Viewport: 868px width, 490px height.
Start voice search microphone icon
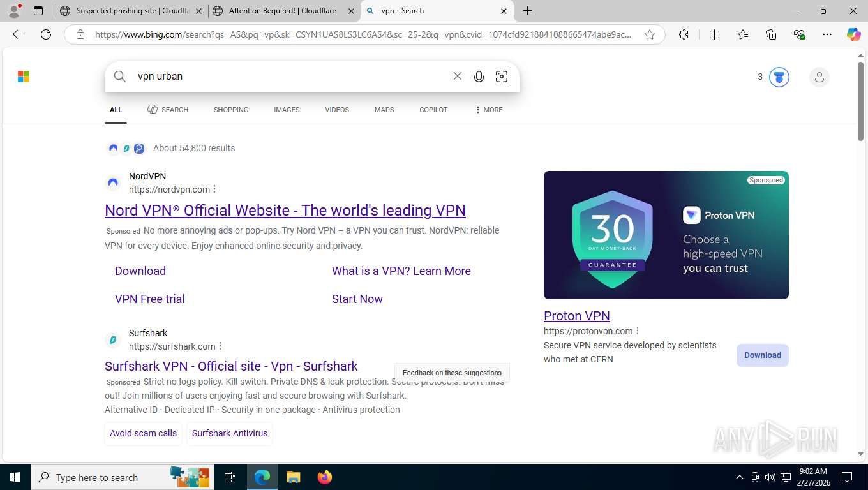479,77
